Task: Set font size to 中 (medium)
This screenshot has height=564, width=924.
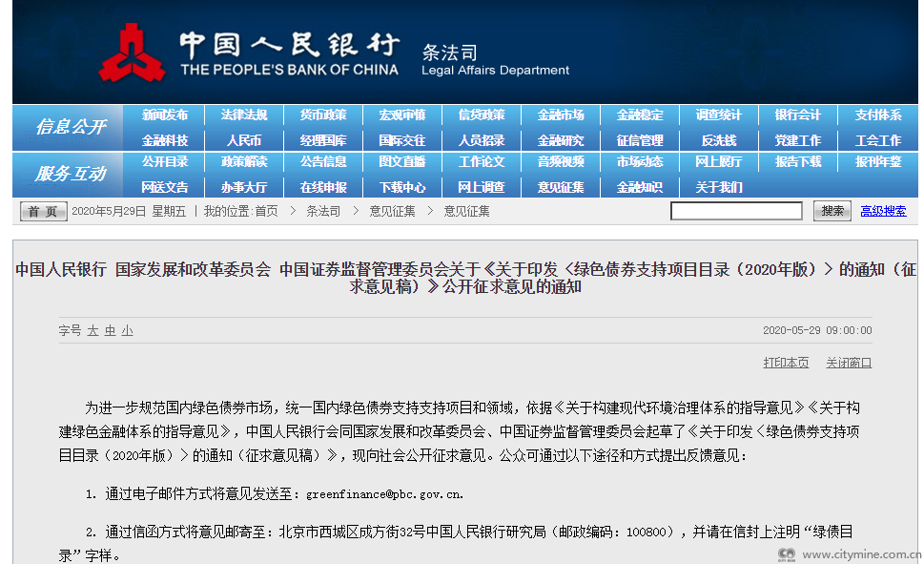Action: click(110, 330)
